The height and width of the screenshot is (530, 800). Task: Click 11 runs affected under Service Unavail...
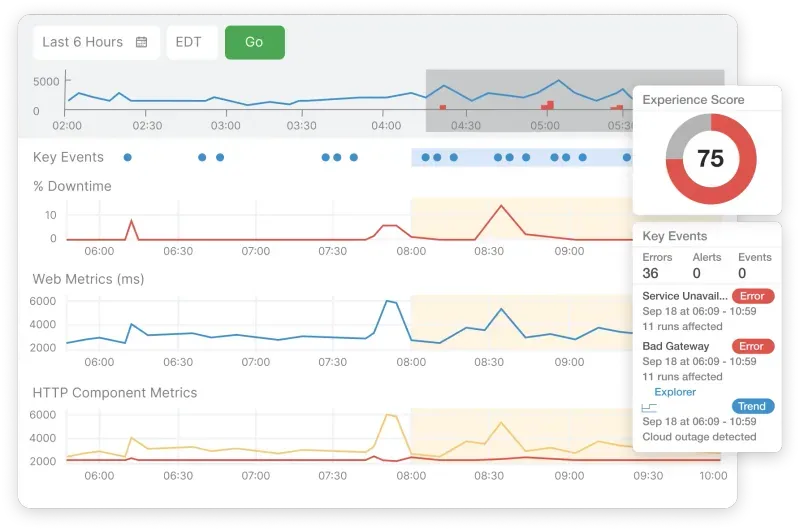click(682, 326)
